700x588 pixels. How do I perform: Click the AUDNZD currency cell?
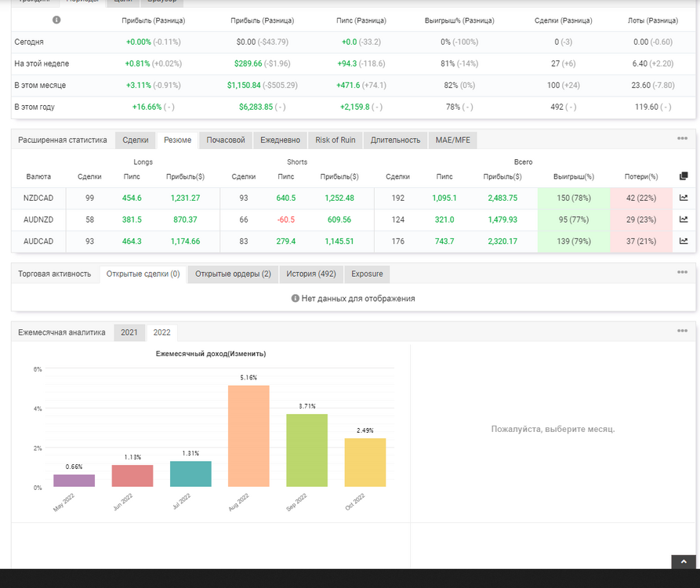tap(38, 220)
